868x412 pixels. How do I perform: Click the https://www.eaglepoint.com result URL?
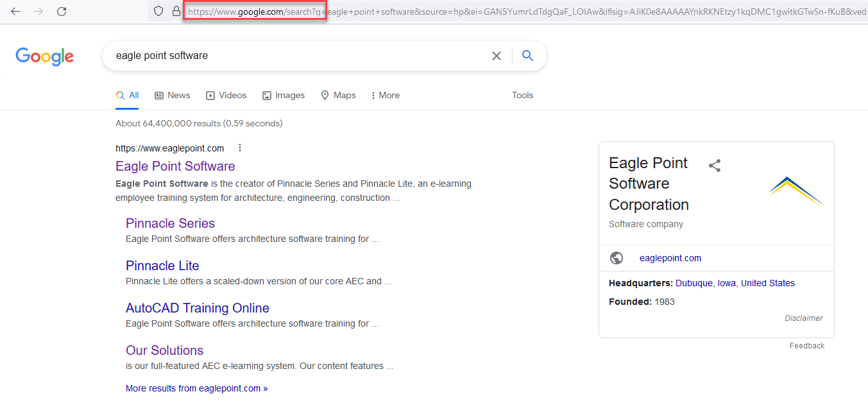[170, 148]
